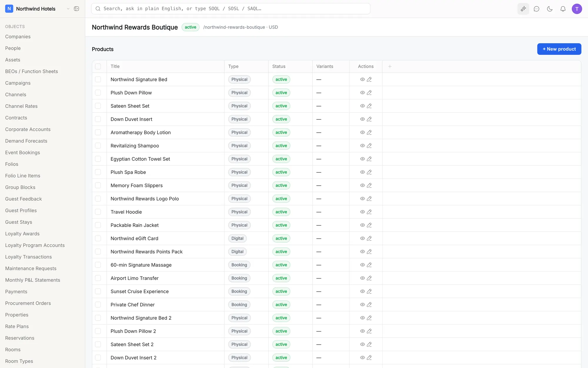
Task: Open the chat messages icon
Action: (x=536, y=9)
